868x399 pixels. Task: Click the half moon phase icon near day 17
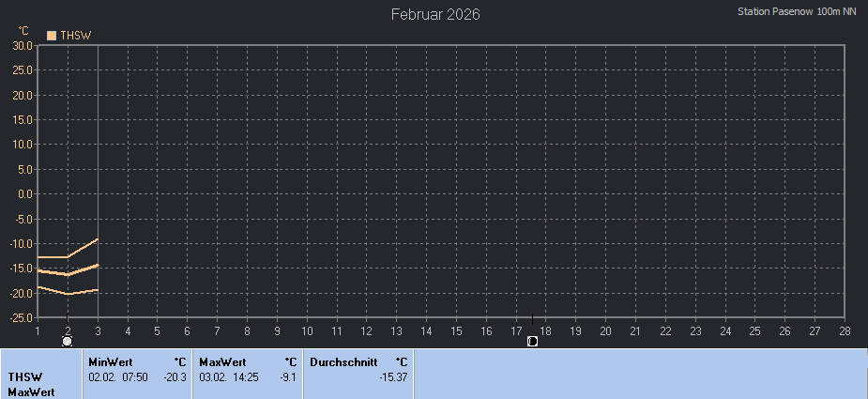[532, 341]
